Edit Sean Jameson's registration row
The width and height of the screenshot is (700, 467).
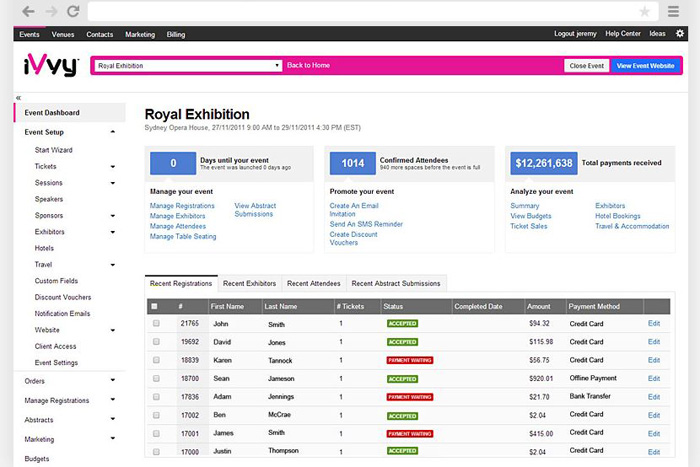coord(654,378)
